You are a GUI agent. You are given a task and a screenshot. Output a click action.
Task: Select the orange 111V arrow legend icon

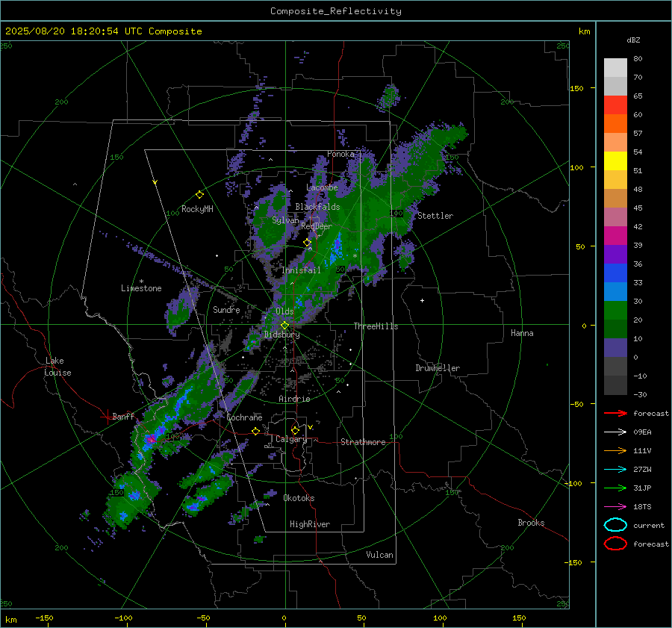615,450
